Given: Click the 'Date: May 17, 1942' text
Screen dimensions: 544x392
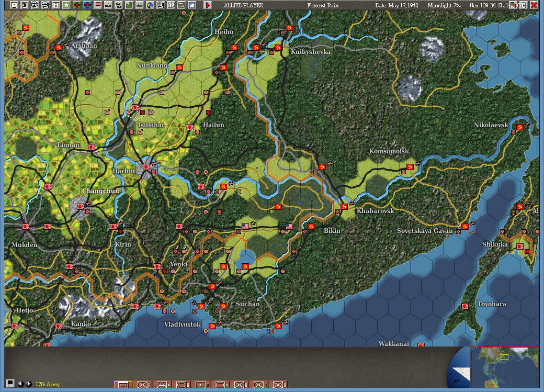Looking at the screenshot, I should (x=396, y=5).
